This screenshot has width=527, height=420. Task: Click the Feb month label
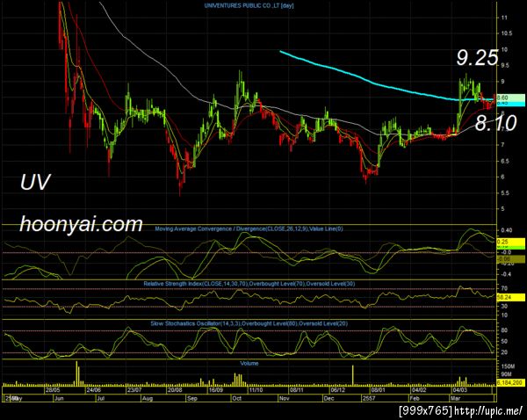click(x=414, y=399)
